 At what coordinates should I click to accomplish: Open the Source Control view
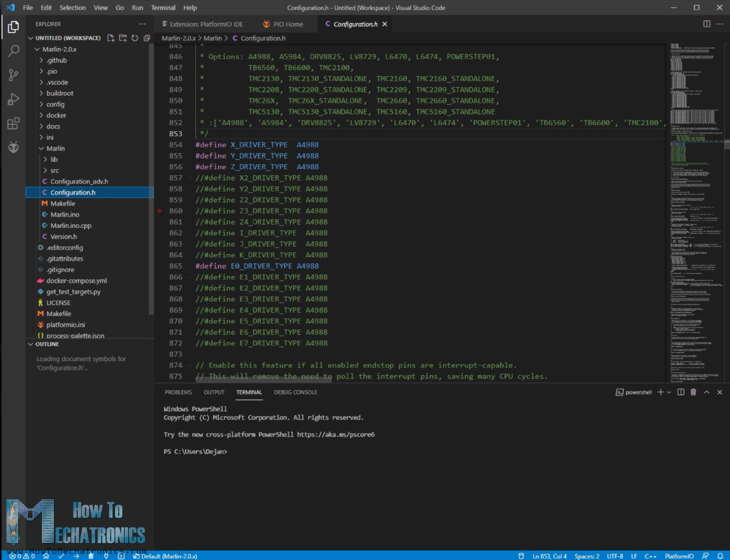click(x=12, y=75)
